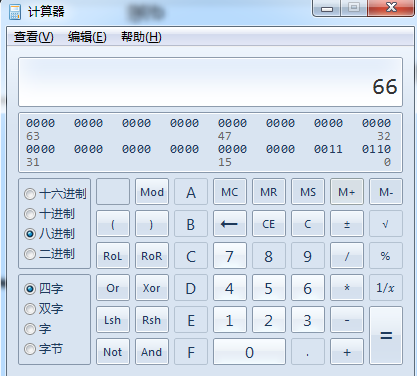The height and width of the screenshot is (376, 417).
Task: Click the CE clear entry button
Action: tap(269, 224)
